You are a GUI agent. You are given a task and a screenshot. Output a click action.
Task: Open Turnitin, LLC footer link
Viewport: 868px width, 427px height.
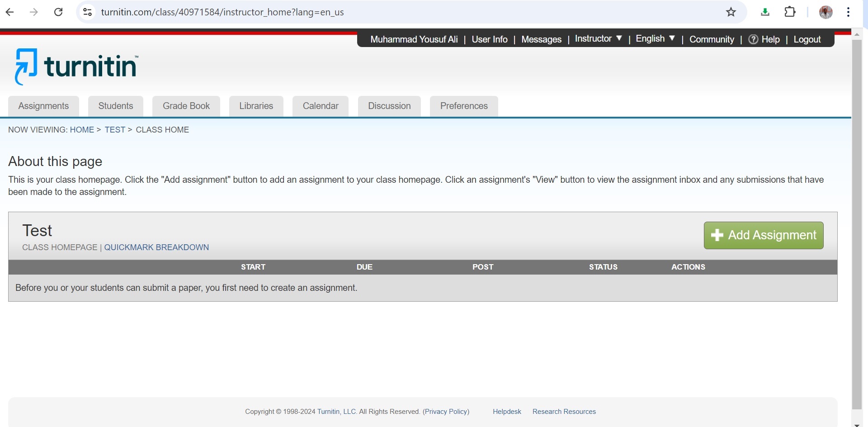[x=337, y=412]
